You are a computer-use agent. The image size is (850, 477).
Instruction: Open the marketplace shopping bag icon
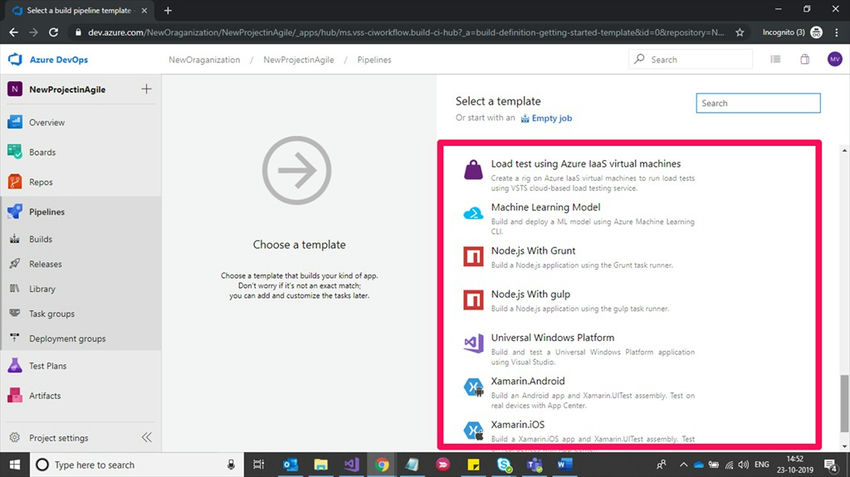pyautogui.click(x=805, y=59)
